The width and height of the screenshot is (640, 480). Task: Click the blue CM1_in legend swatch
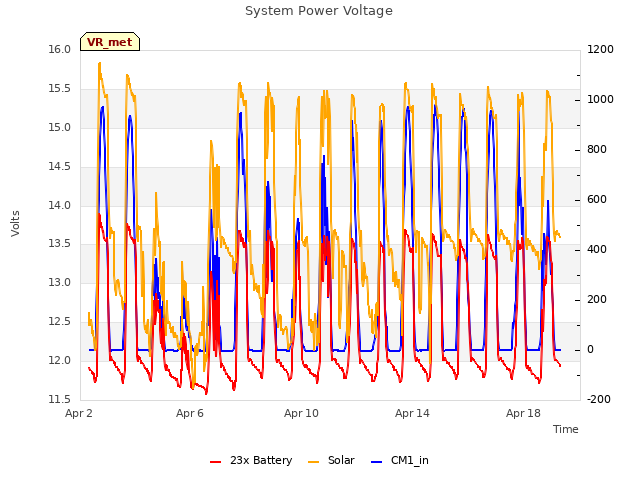pyautogui.click(x=377, y=462)
